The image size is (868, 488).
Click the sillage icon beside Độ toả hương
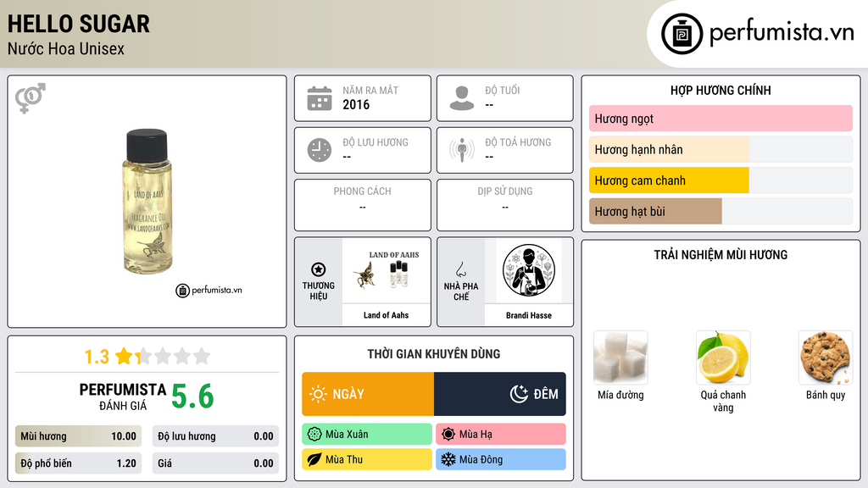tap(462, 150)
